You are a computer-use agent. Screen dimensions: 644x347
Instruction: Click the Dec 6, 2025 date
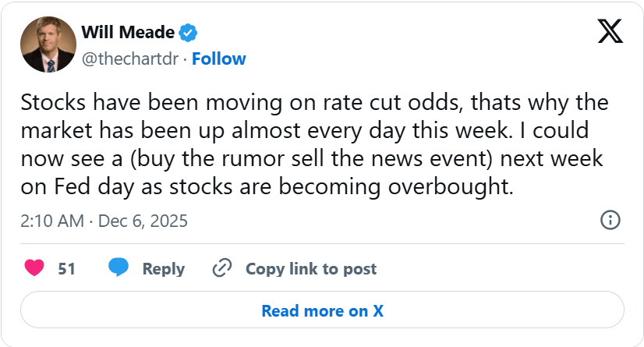click(x=144, y=221)
